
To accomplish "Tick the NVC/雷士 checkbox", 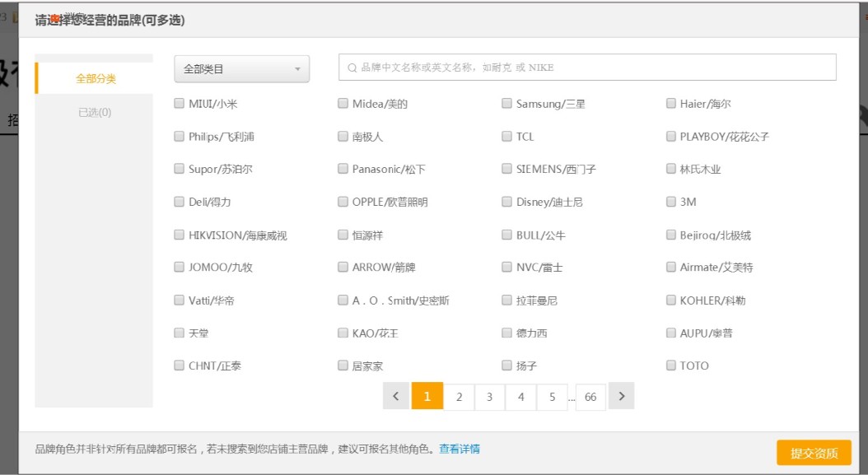I will click(506, 267).
